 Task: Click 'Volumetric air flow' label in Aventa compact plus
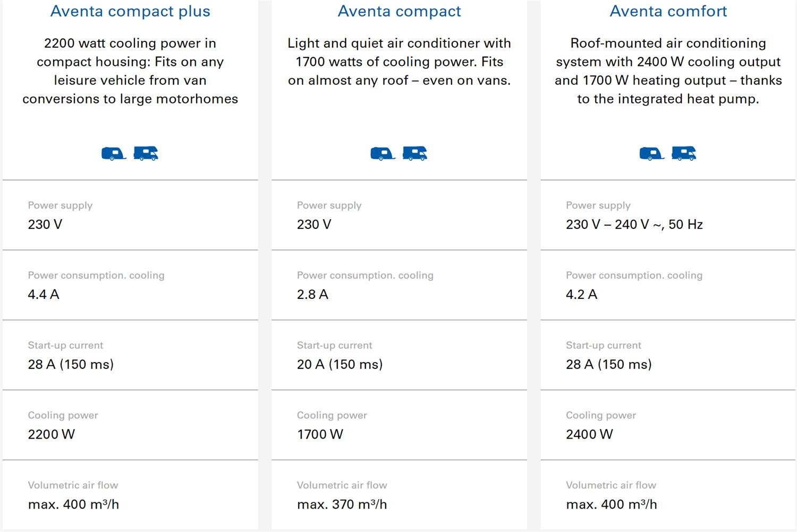pos(73,485)
